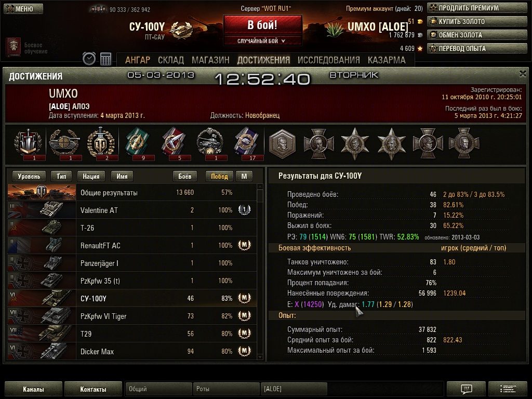The image size is (532, 399).
Task: Sort list by Боёв column
Action: 184,176
